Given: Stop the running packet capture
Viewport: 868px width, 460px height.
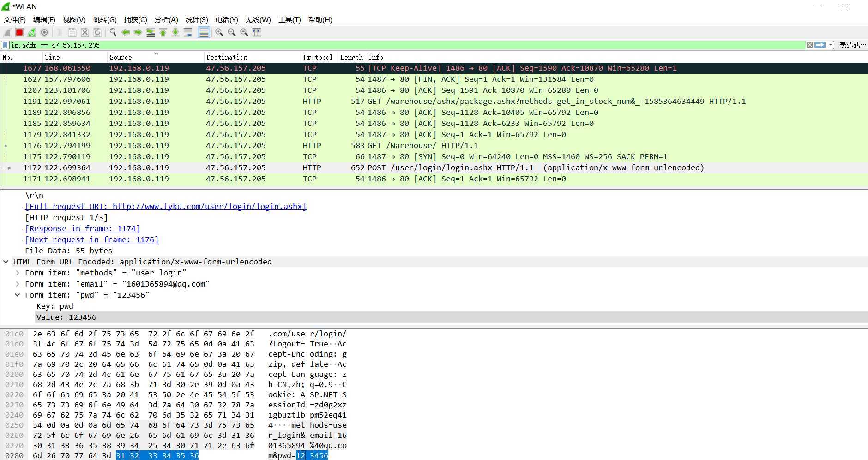Looking at the screenshot, I should coord(19,32).
